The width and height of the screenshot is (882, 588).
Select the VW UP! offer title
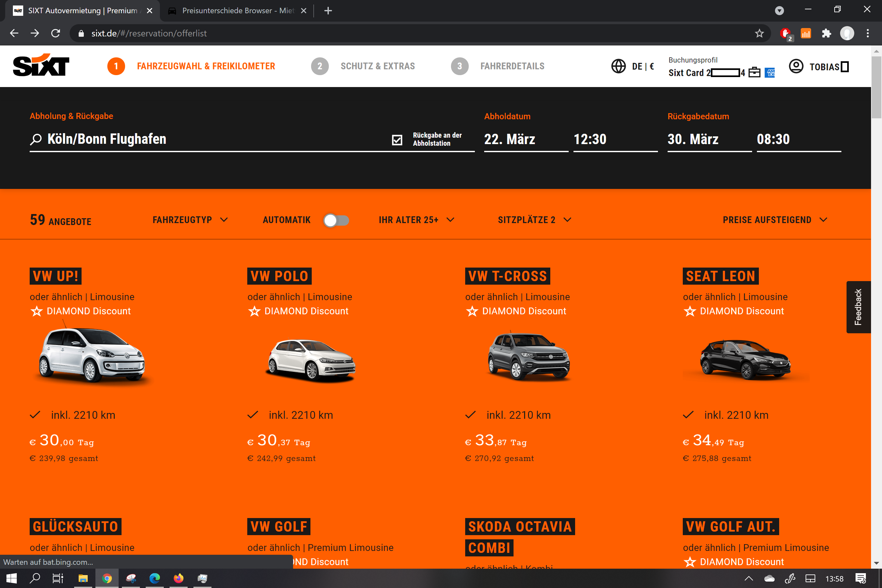[x=55, y=276]
